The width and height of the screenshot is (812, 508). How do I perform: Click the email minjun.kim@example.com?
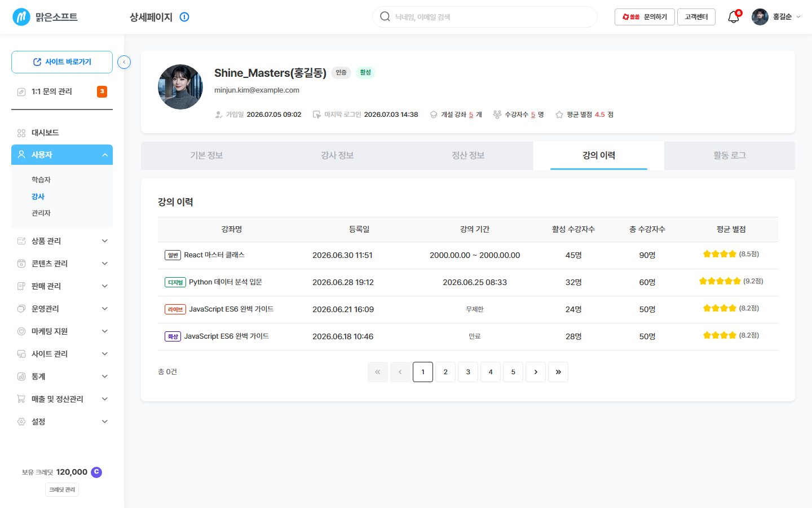coord(257,90)
